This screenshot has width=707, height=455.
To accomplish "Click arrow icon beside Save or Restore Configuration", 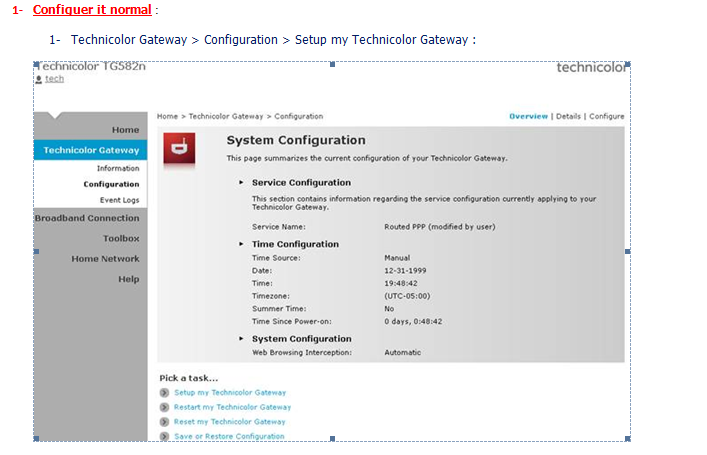I will [x=164, y=437].
